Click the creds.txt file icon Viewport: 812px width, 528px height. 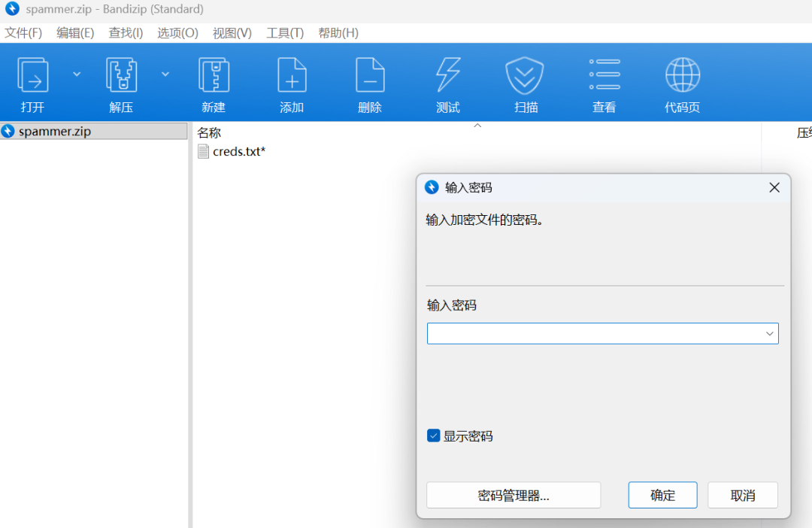204,151
